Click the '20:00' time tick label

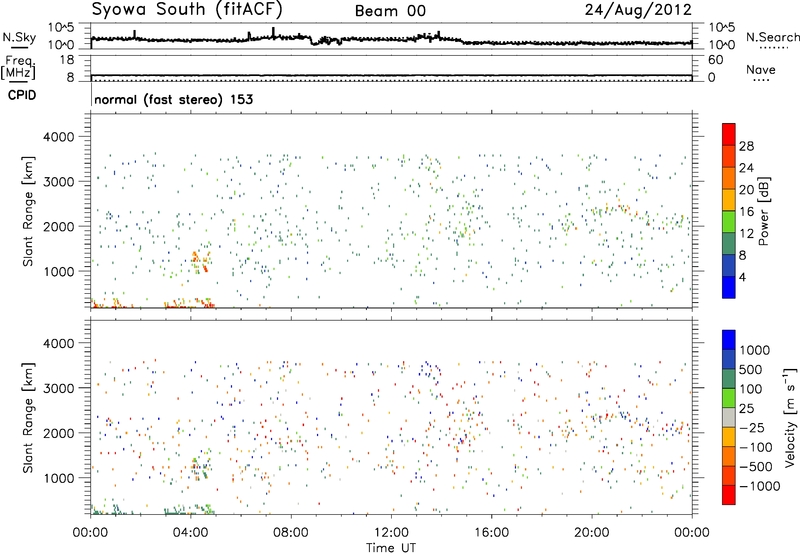coord(592,533)
